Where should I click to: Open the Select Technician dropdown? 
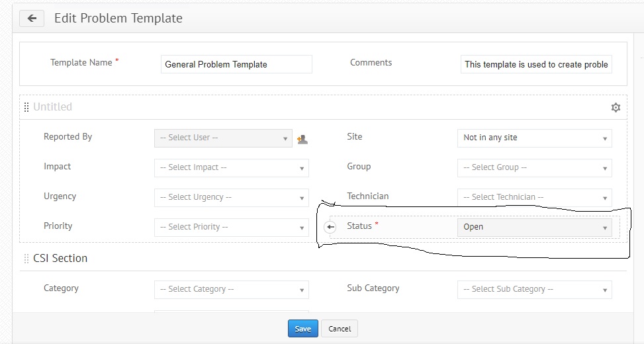pos(534,197)
